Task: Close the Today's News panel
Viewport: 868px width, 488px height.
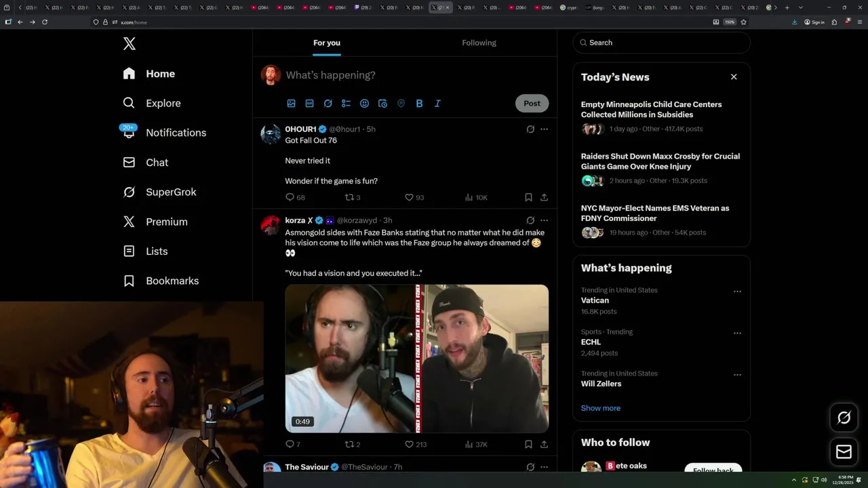Action: [x=734, y=77]
